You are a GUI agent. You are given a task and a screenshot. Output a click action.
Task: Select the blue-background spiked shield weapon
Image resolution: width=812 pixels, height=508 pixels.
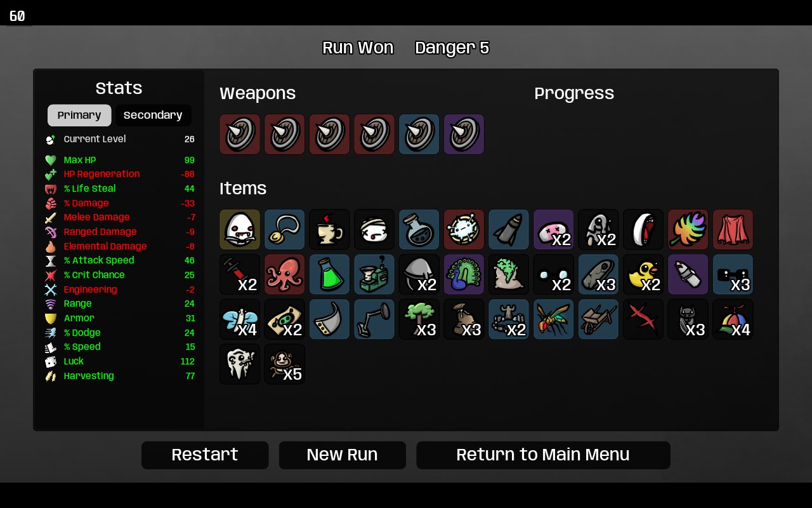coord(419,134)
